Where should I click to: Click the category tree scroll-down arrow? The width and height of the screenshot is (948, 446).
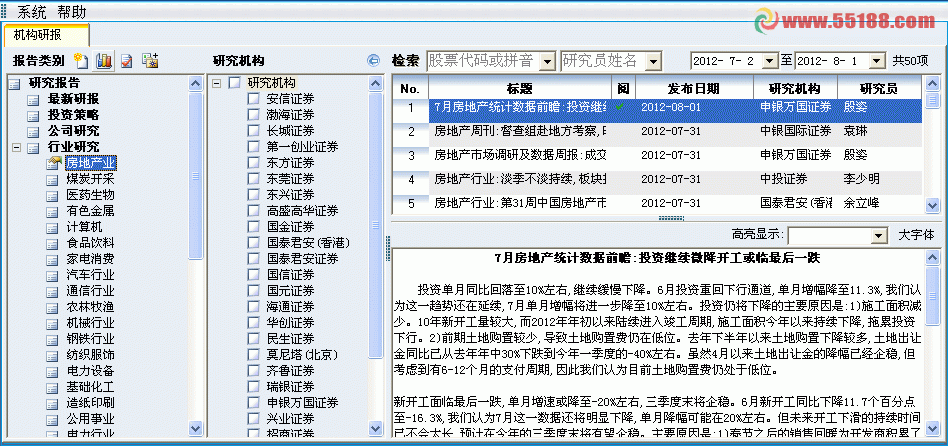point(195,428)
